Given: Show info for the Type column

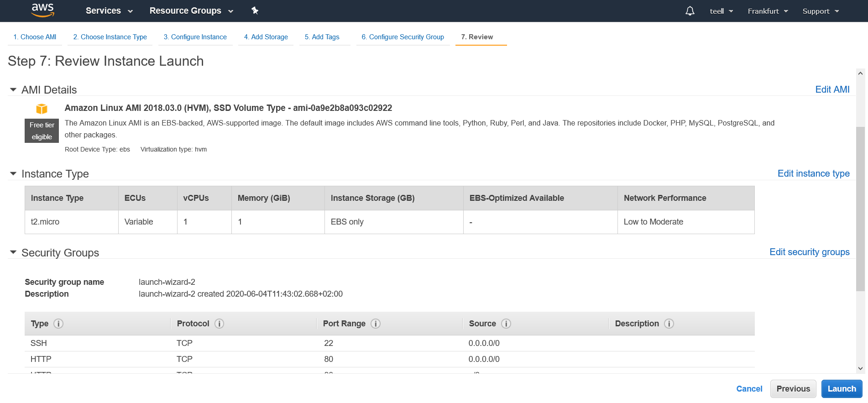Looking at the screenshot, I should (x=58, y=324).
